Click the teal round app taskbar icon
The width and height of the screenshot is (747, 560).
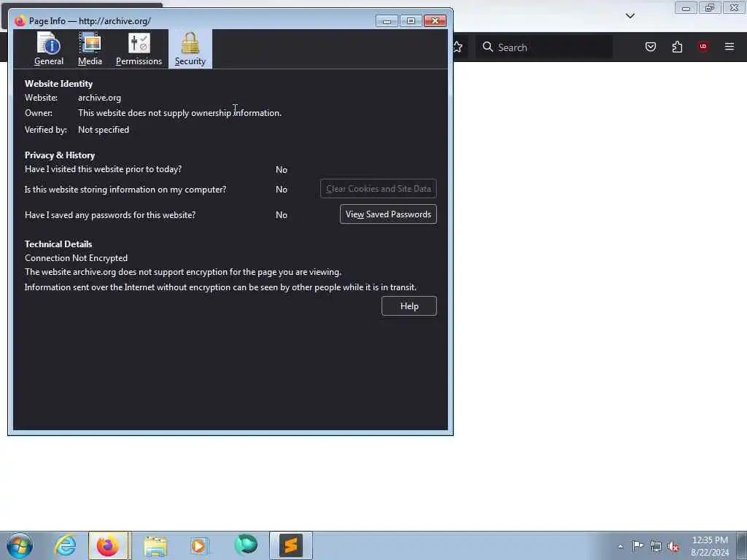coord(246,545)
